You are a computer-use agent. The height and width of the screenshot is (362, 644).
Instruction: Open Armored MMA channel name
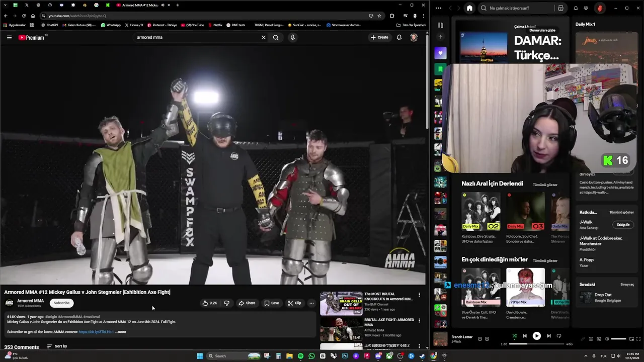click(x=30, y=301)
